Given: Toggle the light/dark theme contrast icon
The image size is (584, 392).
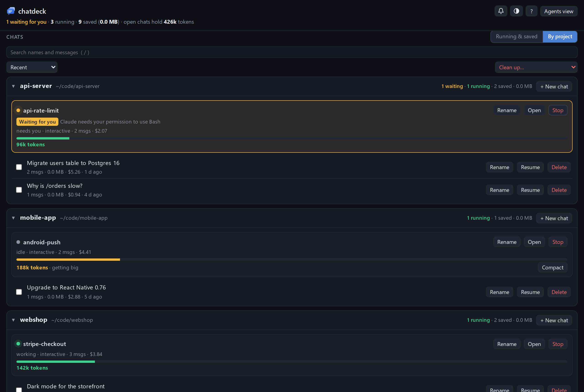Looking at the screenshot, I should (x=516, y=11).
